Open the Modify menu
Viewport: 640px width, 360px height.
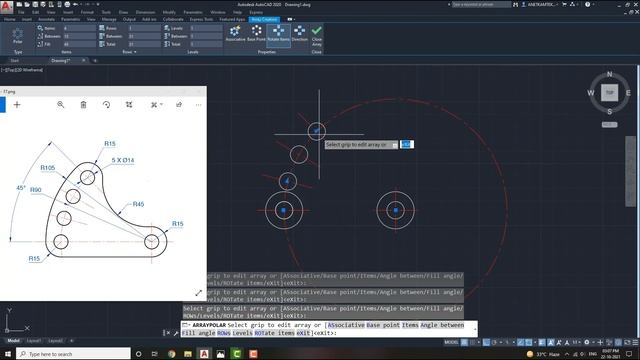[169, 12]
